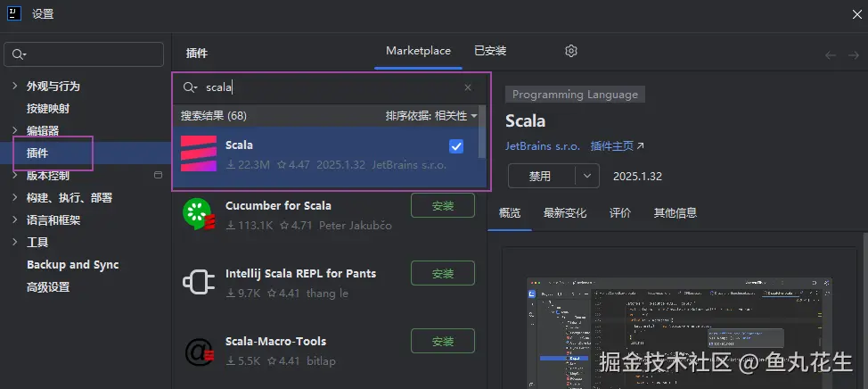Select the 最新变化 tab
Viewport: 868px width, 389px height.
[x=565, y=212]
